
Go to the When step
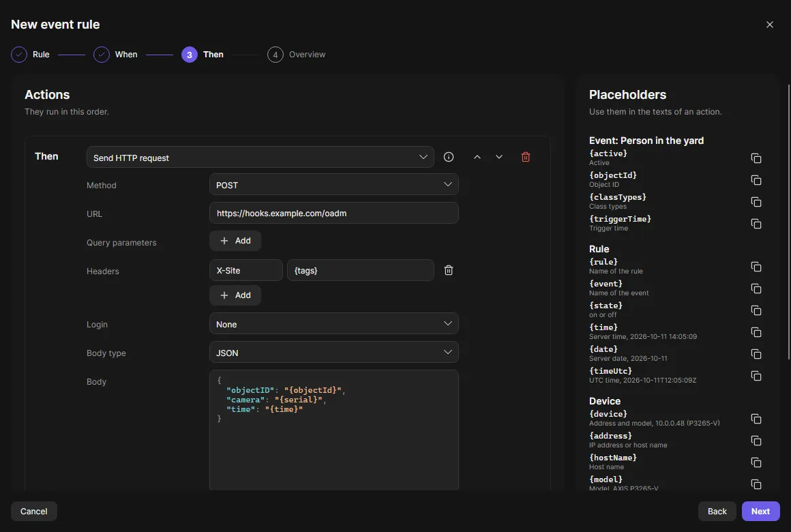click(x=115, y=55)
